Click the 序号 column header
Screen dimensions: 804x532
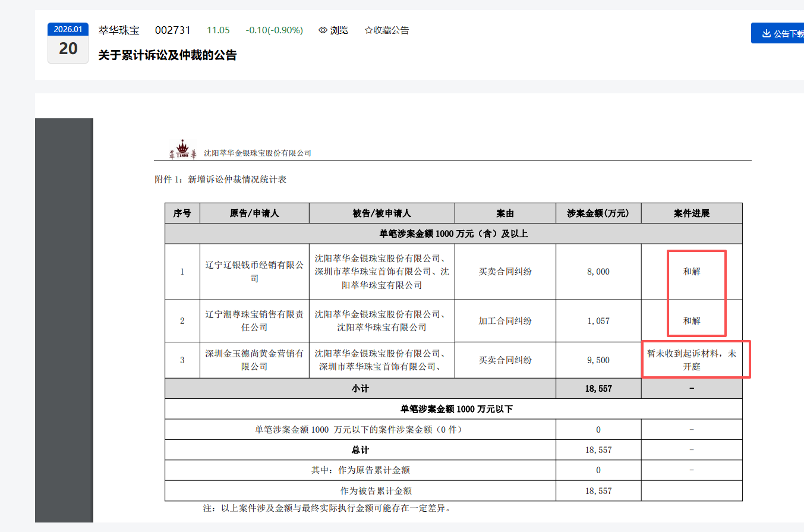[182, 213]
